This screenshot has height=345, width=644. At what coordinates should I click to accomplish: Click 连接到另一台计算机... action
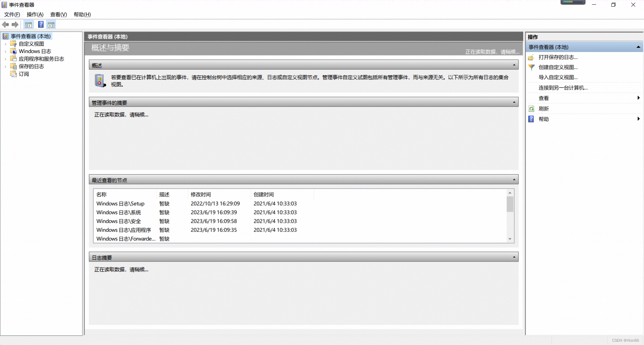(x=563, y=88)
